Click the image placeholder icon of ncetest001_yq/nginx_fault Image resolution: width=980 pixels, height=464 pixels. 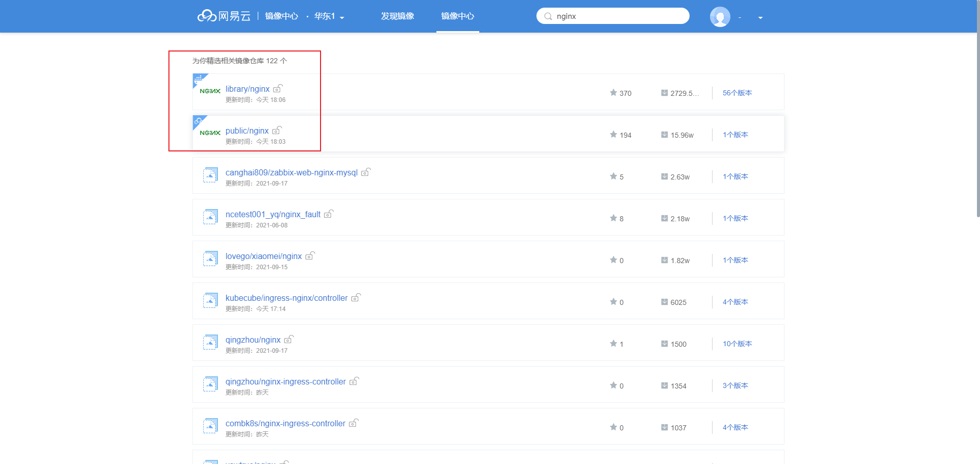tap(210, 217)
